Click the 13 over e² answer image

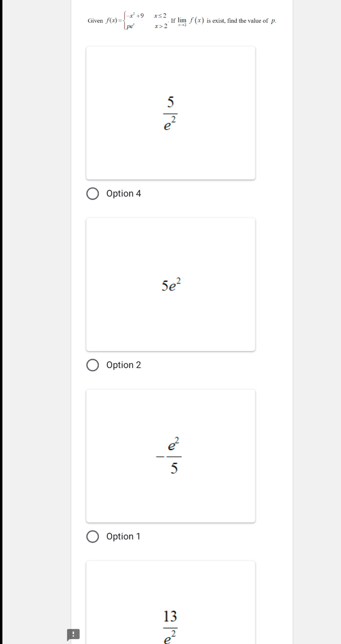171,603
